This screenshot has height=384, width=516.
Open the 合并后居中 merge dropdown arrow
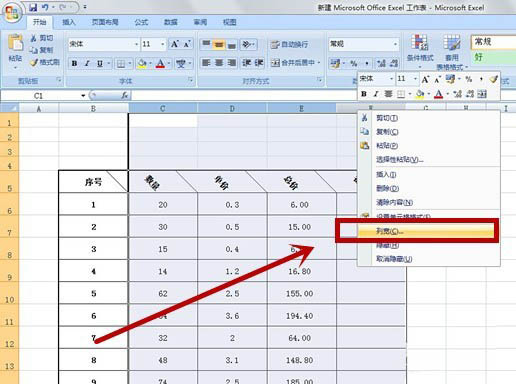pos(319,63)
